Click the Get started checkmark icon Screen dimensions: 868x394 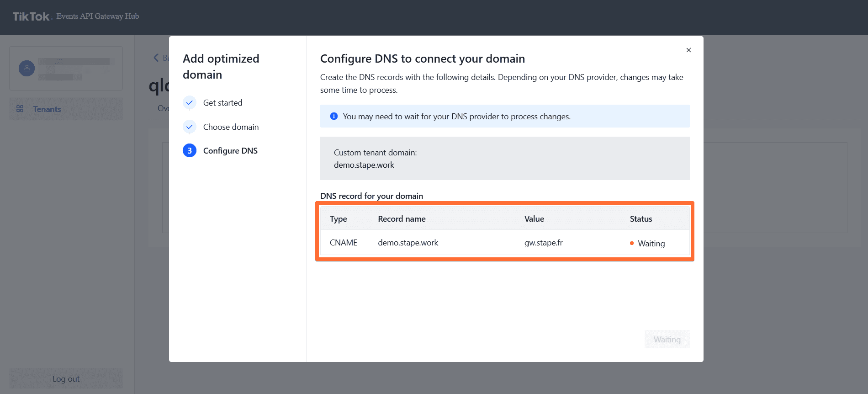point(190,102)
